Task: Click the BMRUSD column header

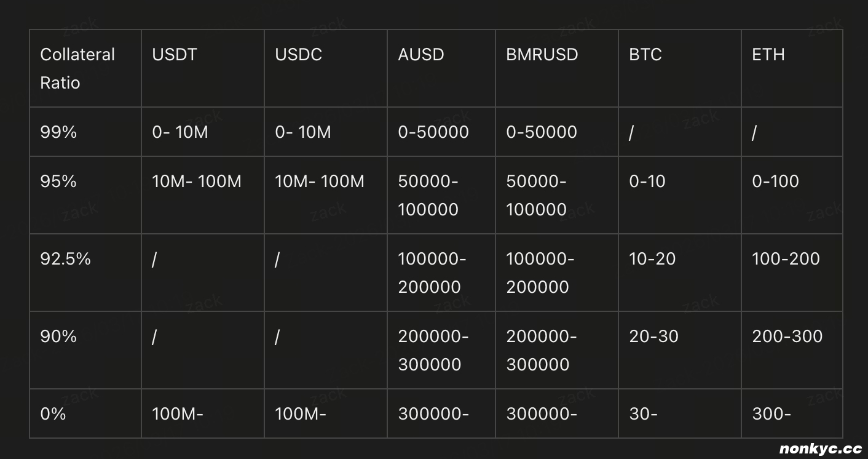Action: (x=542, y=55)
